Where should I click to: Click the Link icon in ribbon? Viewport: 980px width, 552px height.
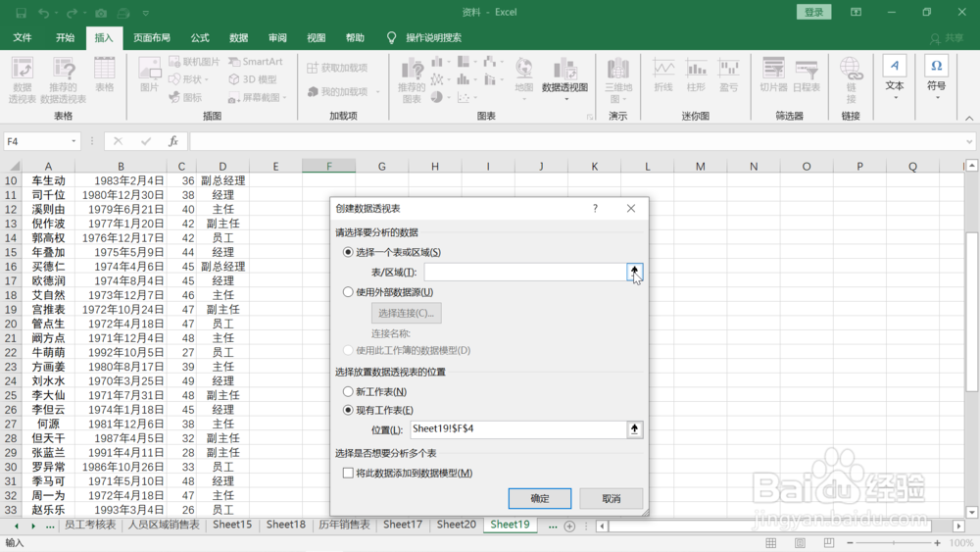pos(851,79)
